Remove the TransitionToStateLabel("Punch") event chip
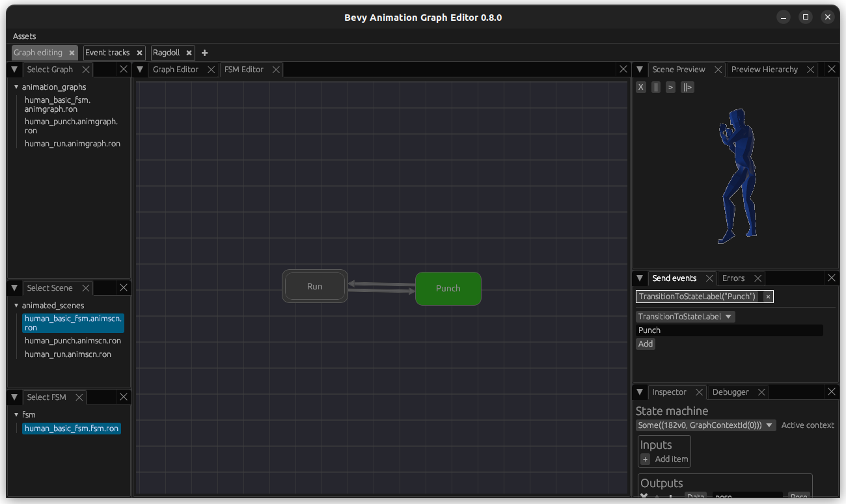 (x=768, y=297)
